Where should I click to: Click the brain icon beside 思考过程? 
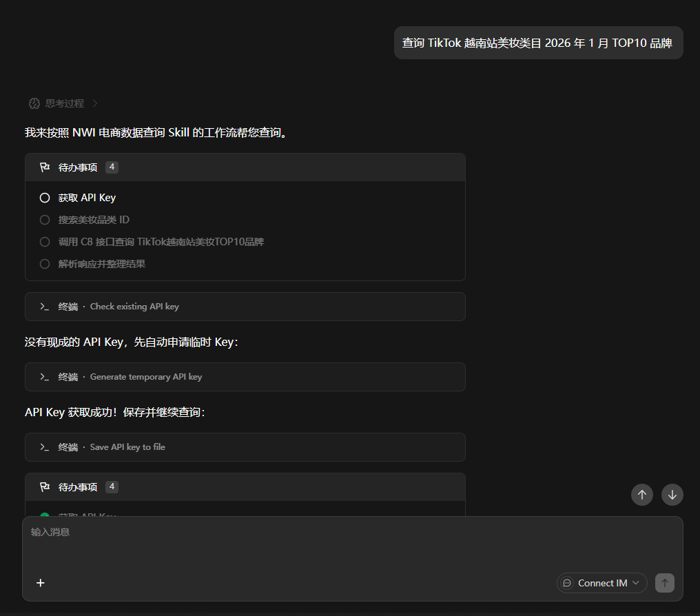point(34,103)
